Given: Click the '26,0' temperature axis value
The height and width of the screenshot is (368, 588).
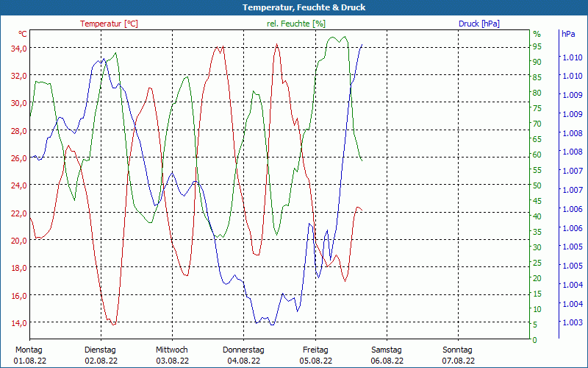Looking at the screenshot, I should click(x=19, y=158).
